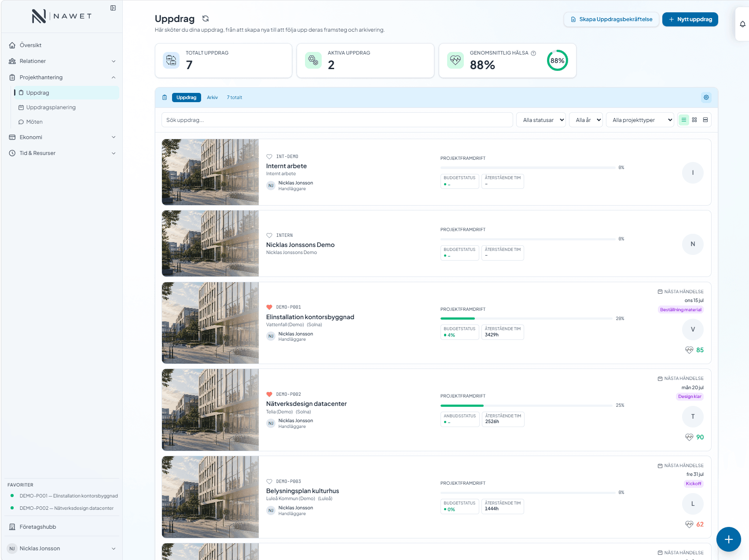Click the NAWET logo
749x560 pixels.
(x=62, y=16)
